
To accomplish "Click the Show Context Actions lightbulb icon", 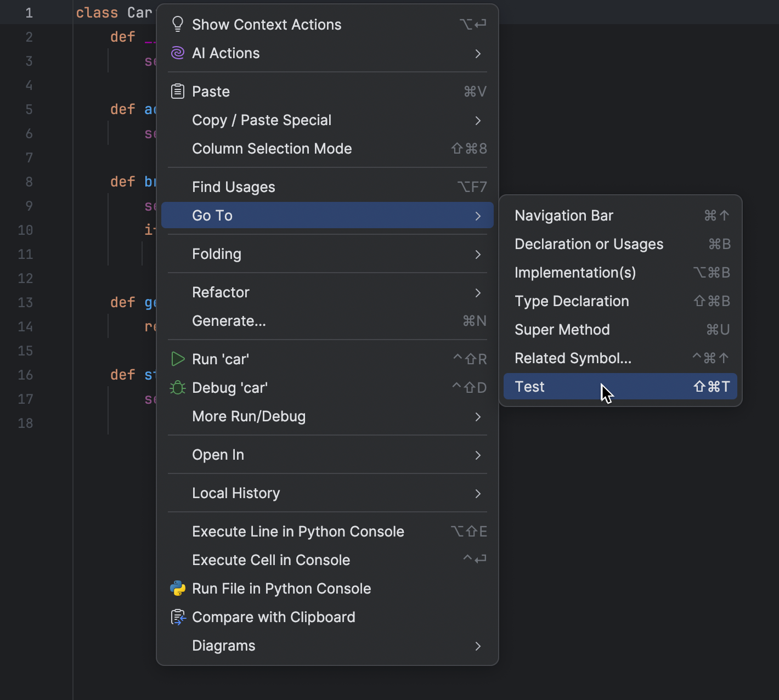I will click(x=177, y=24).
